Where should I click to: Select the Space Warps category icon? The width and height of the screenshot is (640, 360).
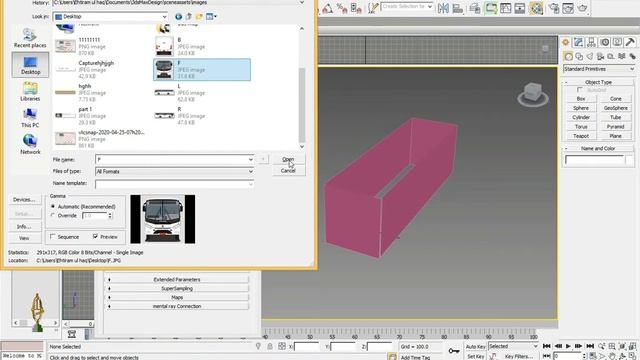click(x=622, y=56)
